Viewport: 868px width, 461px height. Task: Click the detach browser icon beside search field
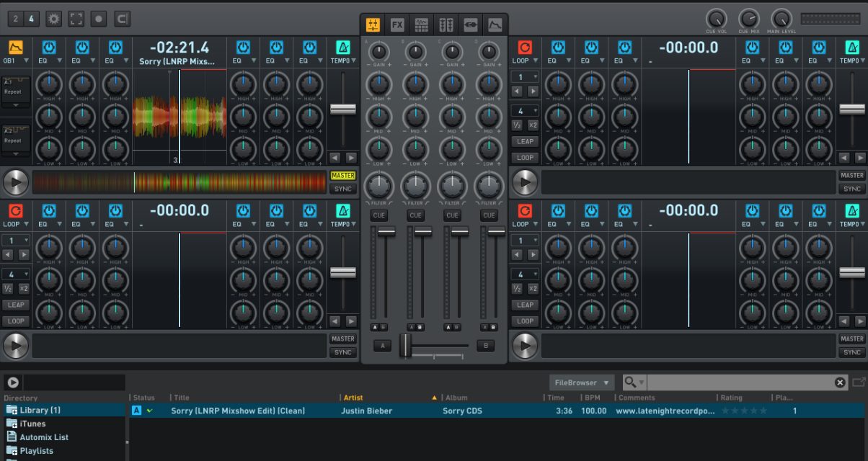[x=859, y=382]
